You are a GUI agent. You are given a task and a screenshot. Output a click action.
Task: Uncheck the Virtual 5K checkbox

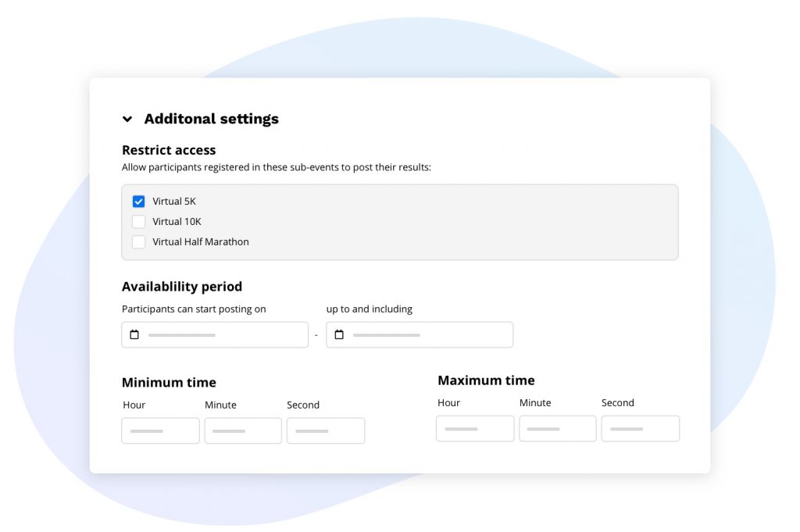tap(138, 202)
